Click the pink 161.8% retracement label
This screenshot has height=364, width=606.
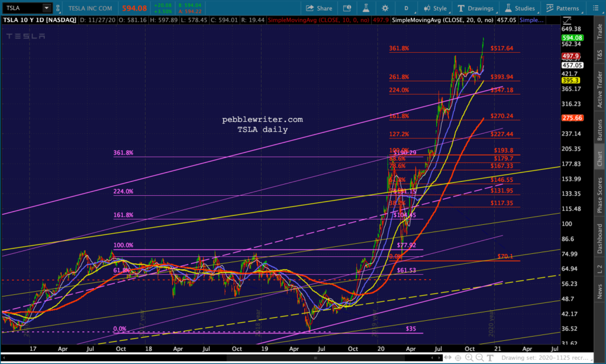click(123, 215)
